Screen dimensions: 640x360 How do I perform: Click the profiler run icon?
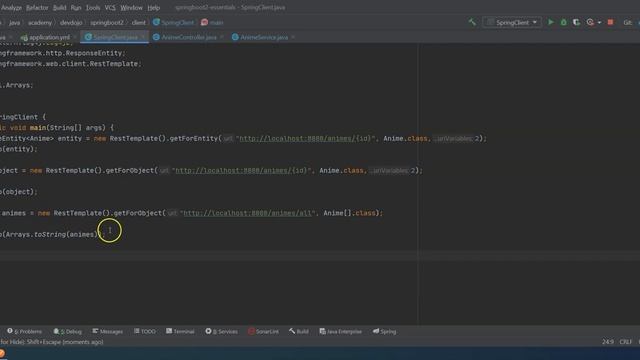[590, 22]
